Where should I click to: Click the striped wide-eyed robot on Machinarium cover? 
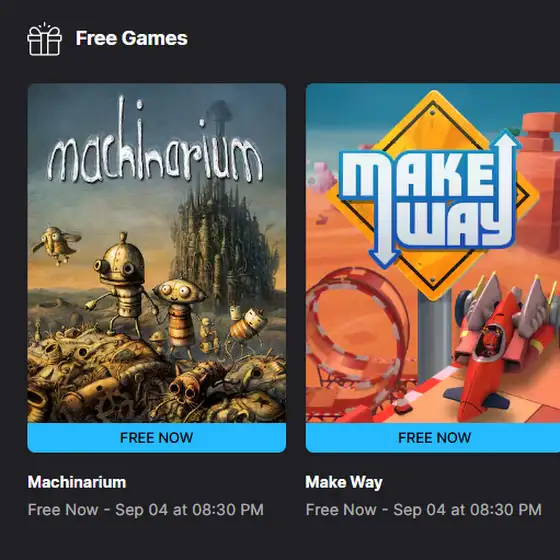point(178,315)
